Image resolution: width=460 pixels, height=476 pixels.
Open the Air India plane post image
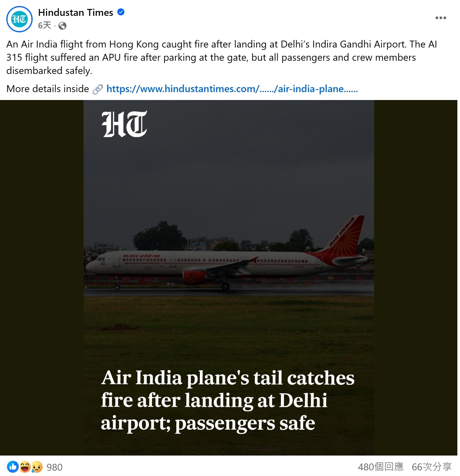[x=229, y=278]
